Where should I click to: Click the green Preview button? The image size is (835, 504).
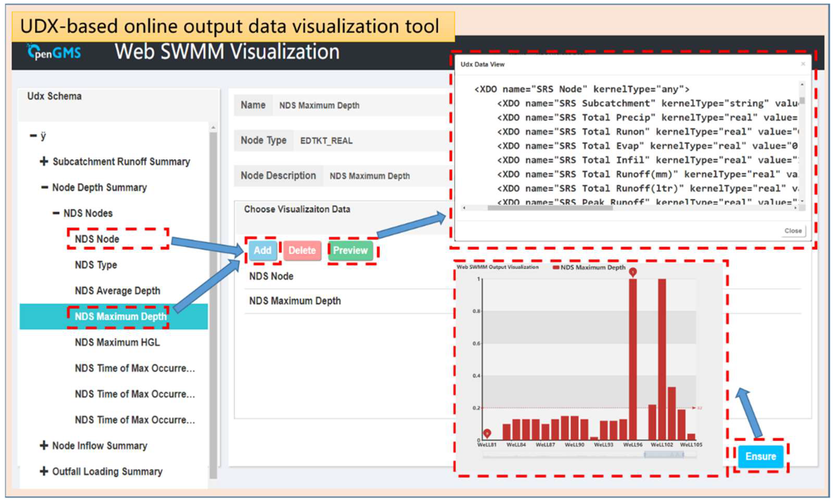coord(350,250)
